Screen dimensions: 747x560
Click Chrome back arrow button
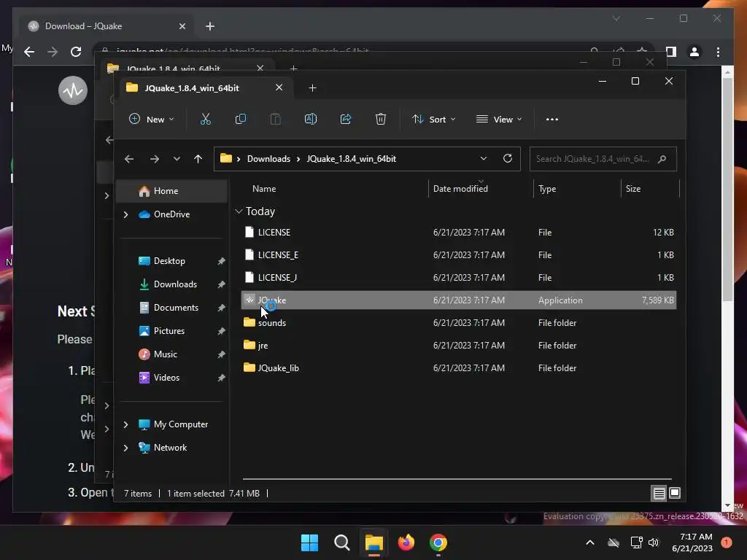[x=29, y=52]
